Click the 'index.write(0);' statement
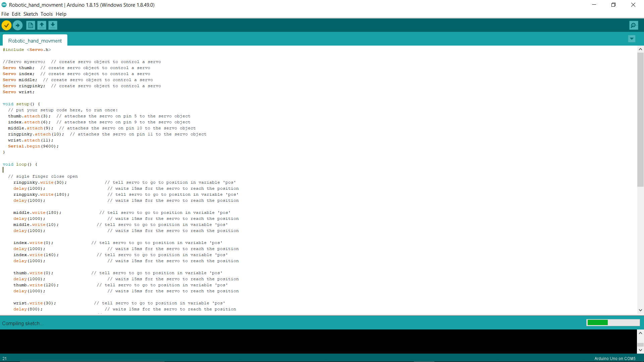 point(33,243)
